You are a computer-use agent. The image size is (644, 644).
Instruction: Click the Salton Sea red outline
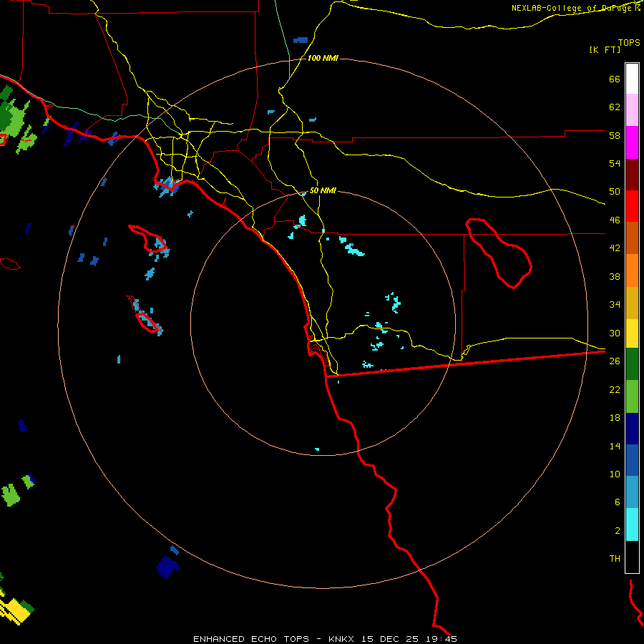coord(499,253)
